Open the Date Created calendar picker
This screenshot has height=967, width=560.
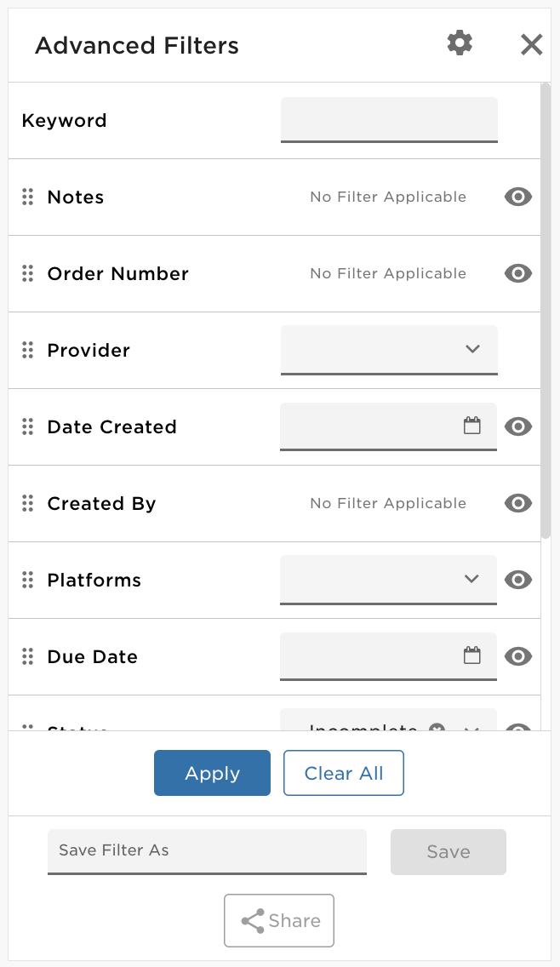(471, 426)
